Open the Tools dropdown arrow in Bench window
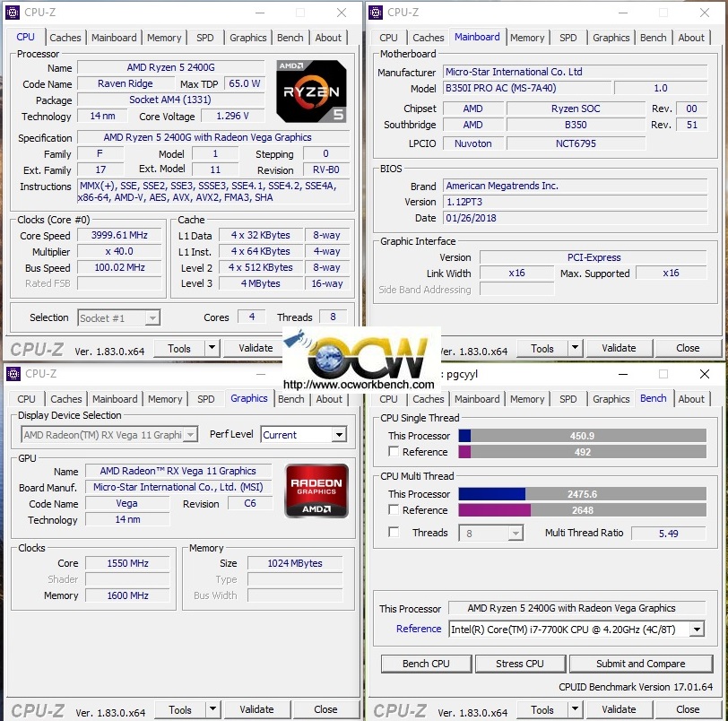 coord(575,709)
